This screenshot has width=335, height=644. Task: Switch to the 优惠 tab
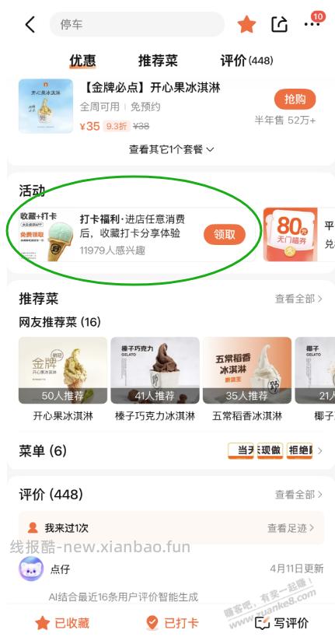click(x=82, y=61)
